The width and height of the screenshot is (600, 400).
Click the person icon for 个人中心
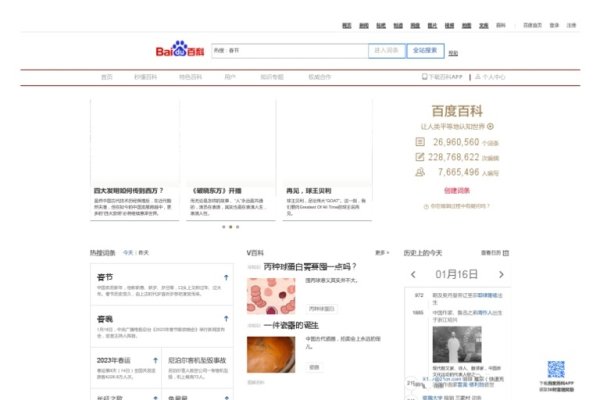pos(478,77)
